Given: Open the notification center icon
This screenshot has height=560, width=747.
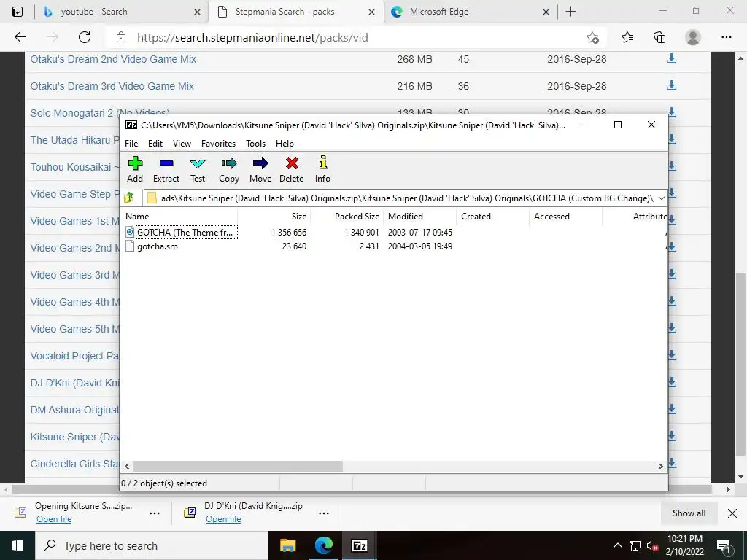Looking at the screenshot, I should pyautogui.click(x=724, y=545).
